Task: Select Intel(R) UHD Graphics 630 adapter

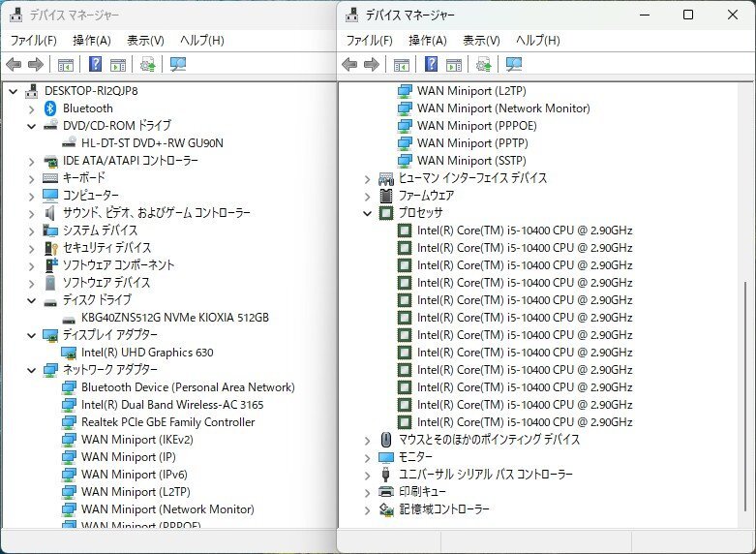Action: pos(147,353)
